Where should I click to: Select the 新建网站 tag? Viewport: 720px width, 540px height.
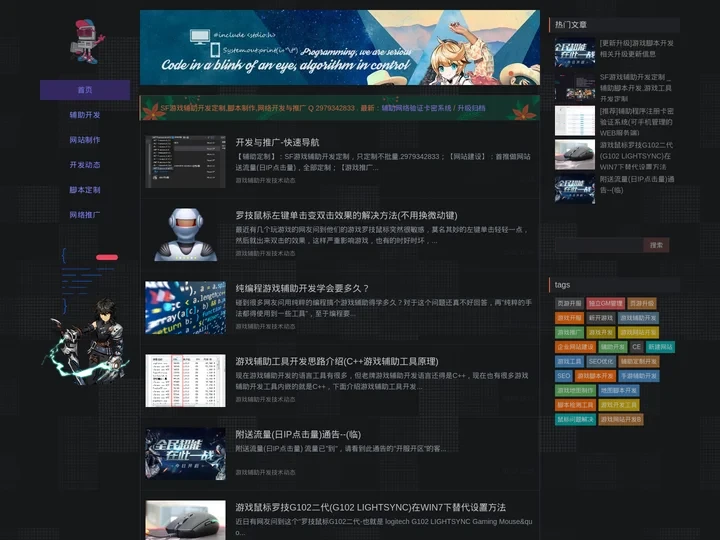660,347
